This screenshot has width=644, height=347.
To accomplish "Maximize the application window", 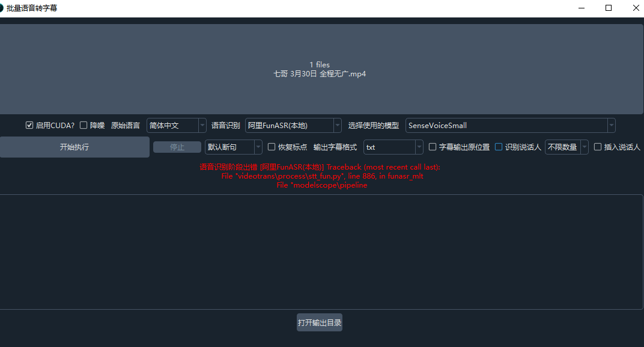I will pyautogui.click(x=609, y=8).
